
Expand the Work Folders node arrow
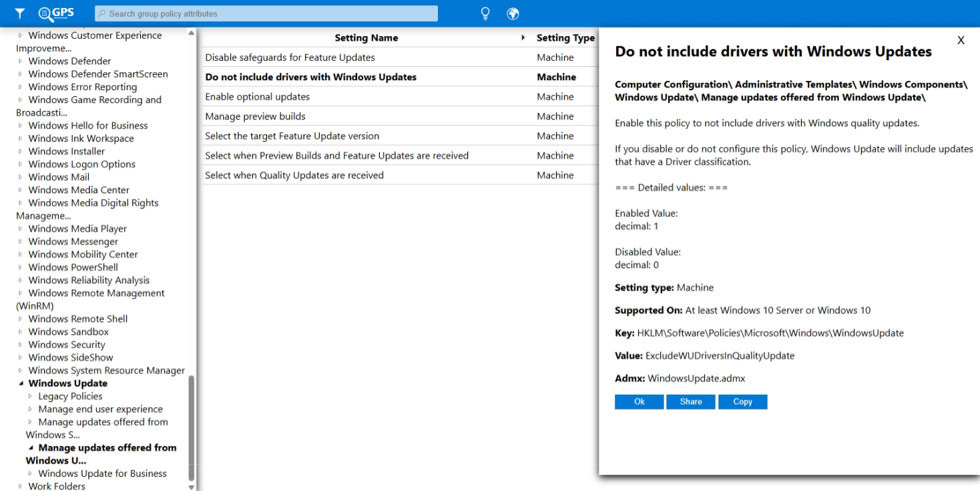pos(21,486)
